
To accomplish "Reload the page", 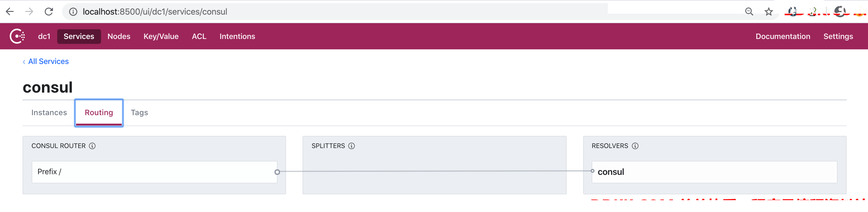I will pos(49,12).
